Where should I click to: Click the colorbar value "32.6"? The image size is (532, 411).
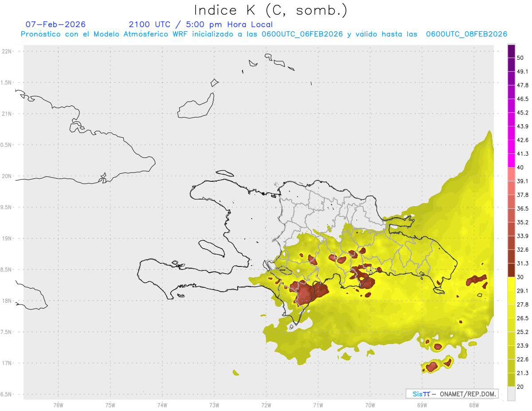523,250
